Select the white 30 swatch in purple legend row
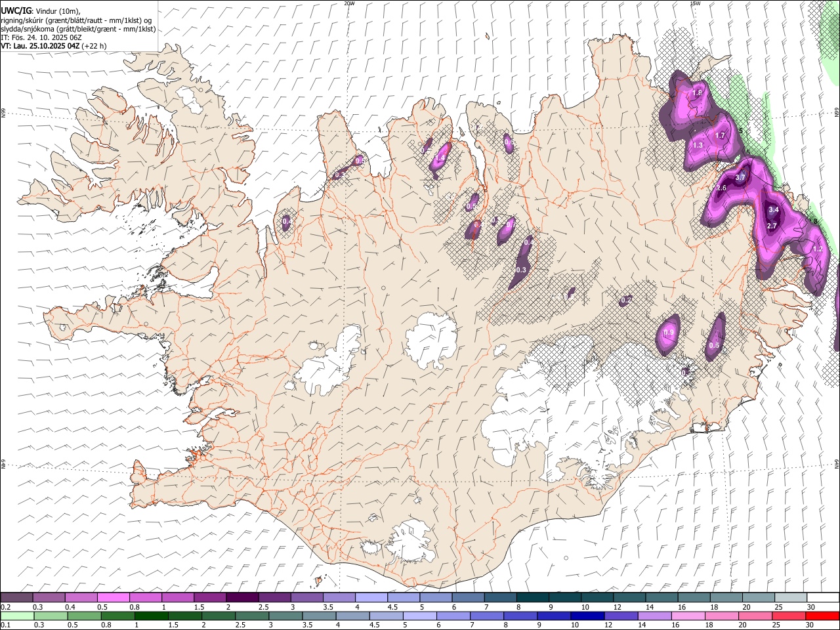The height and width of the screenshot is (630, 840). click(x=822, y=598)
